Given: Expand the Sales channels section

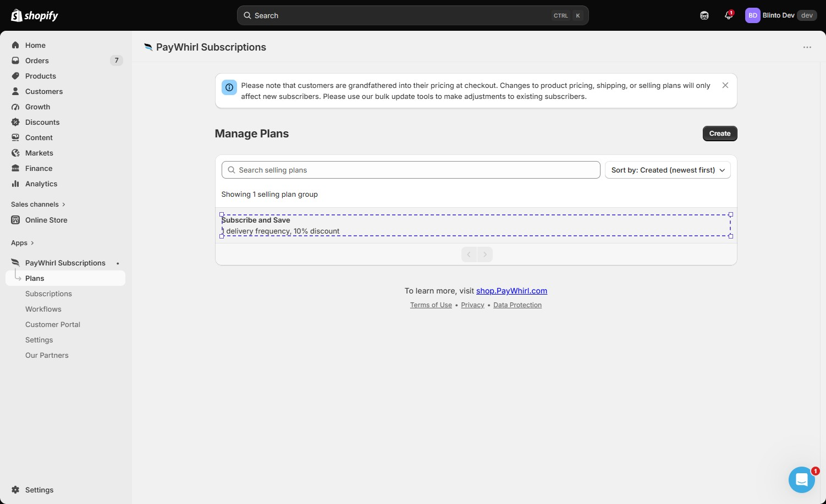Looking at the screenshot, I should [38, 204].
